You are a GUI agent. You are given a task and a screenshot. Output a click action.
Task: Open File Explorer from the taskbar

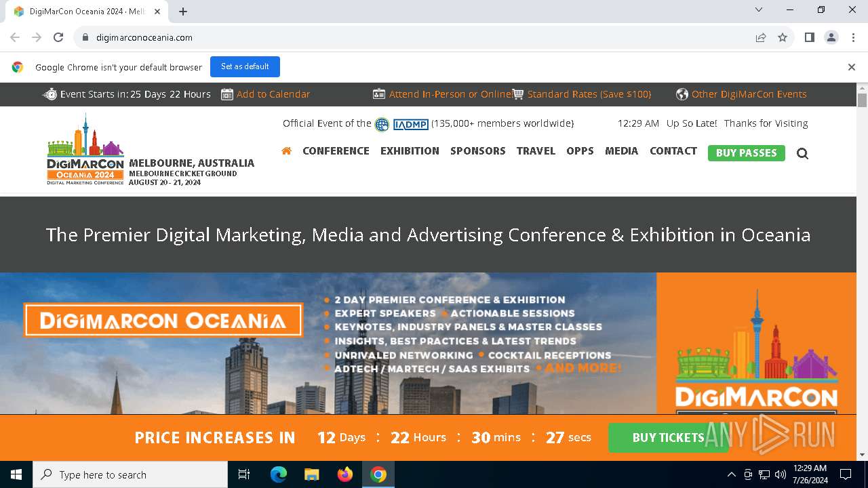312,474
